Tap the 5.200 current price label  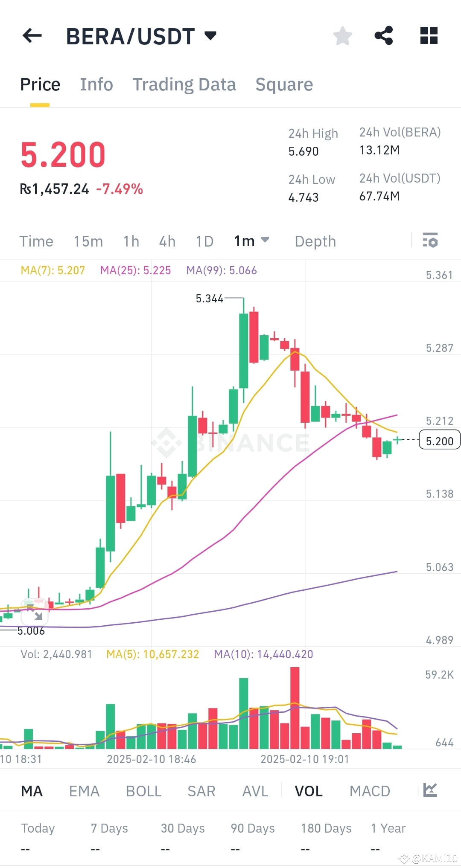[x=439, y=441]
